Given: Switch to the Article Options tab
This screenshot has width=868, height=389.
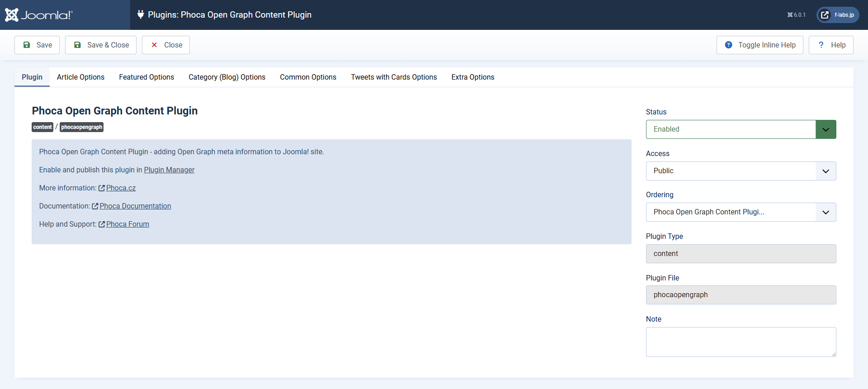Looking at the screenshot, I should [x=80, y=77].
